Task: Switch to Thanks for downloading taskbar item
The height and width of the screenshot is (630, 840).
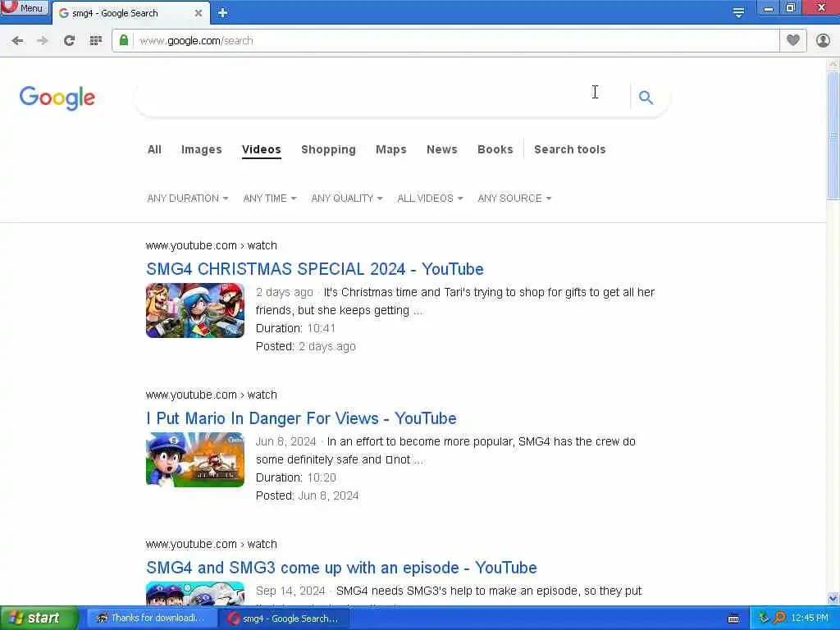Action: tap(152, 619)
